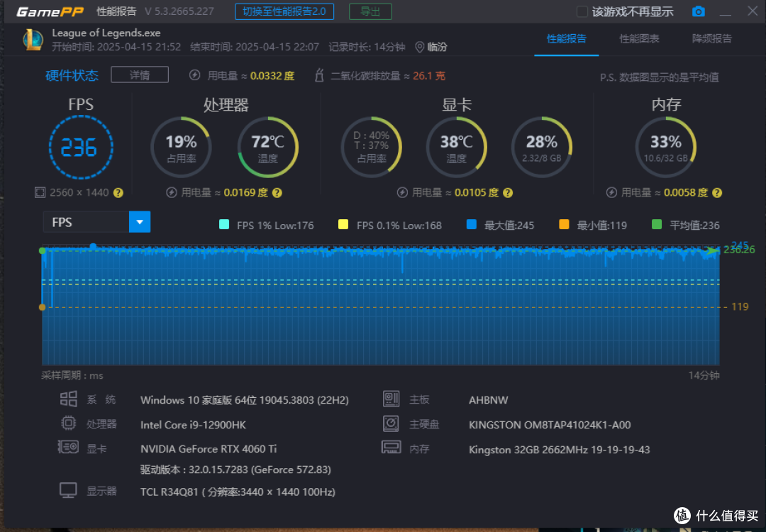Click the 详情 details button
The height and width of the screenshot is (532, 766).
pos(140,74)
